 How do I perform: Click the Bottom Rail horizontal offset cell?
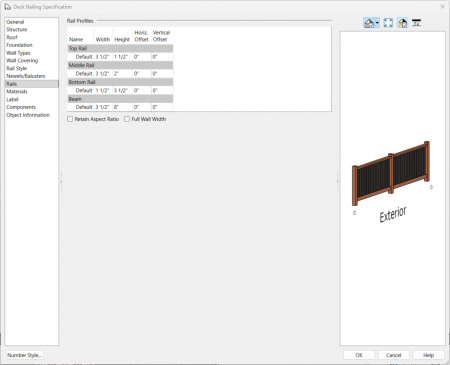142,90
